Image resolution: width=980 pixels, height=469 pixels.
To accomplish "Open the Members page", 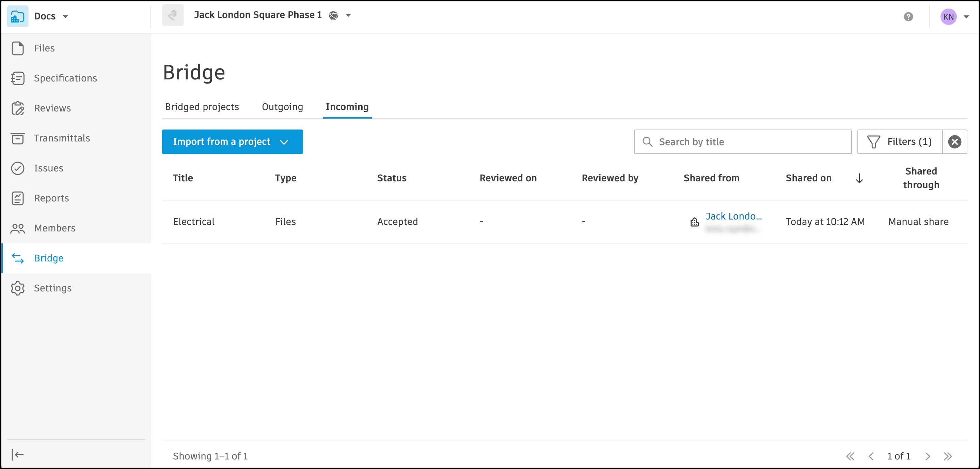I will click(54, 228).
